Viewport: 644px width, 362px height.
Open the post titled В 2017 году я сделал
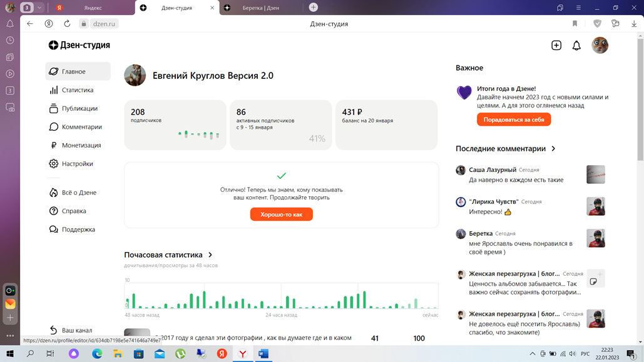pyautogui.click(x=253, y=338)
